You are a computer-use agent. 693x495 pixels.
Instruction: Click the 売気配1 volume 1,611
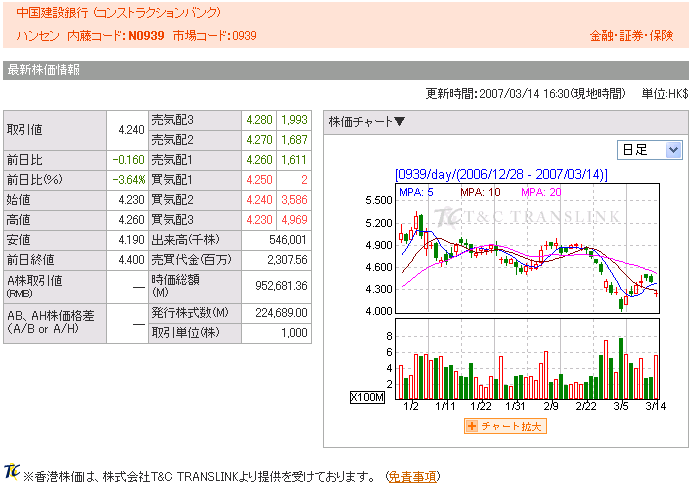tap(294, 160)
